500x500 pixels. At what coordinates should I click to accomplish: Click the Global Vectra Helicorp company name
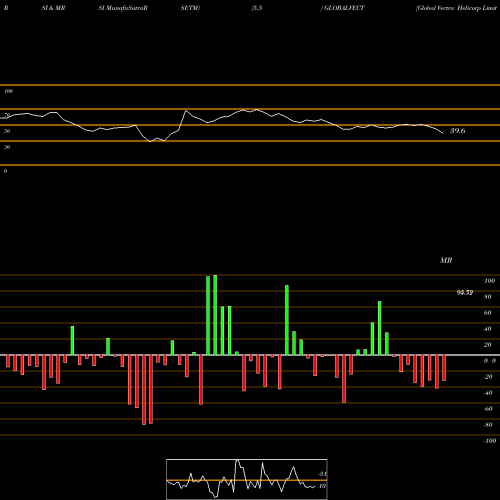pos(457,8)
